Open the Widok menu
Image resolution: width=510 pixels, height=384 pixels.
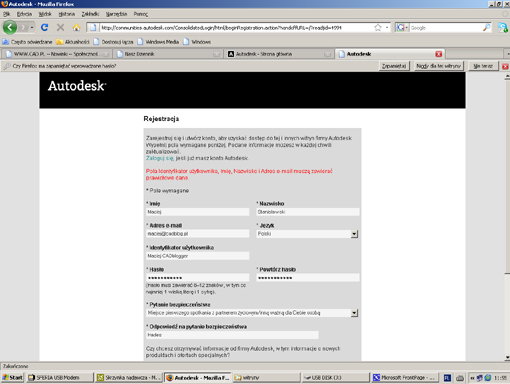click(45, 14)
